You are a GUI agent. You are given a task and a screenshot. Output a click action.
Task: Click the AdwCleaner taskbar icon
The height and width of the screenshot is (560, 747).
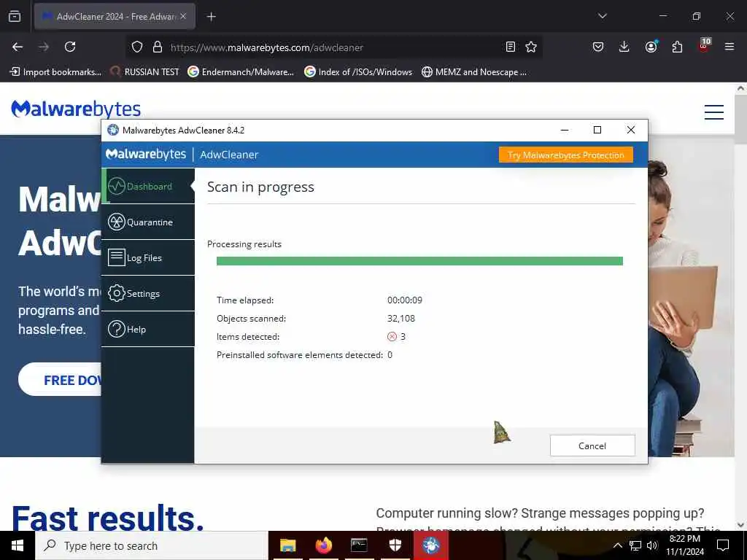click(x=431, y=545)
